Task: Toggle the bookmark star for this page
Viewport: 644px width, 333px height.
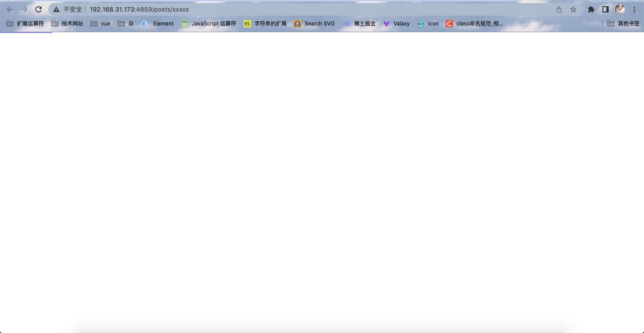Action: click(x=573, y=9)
